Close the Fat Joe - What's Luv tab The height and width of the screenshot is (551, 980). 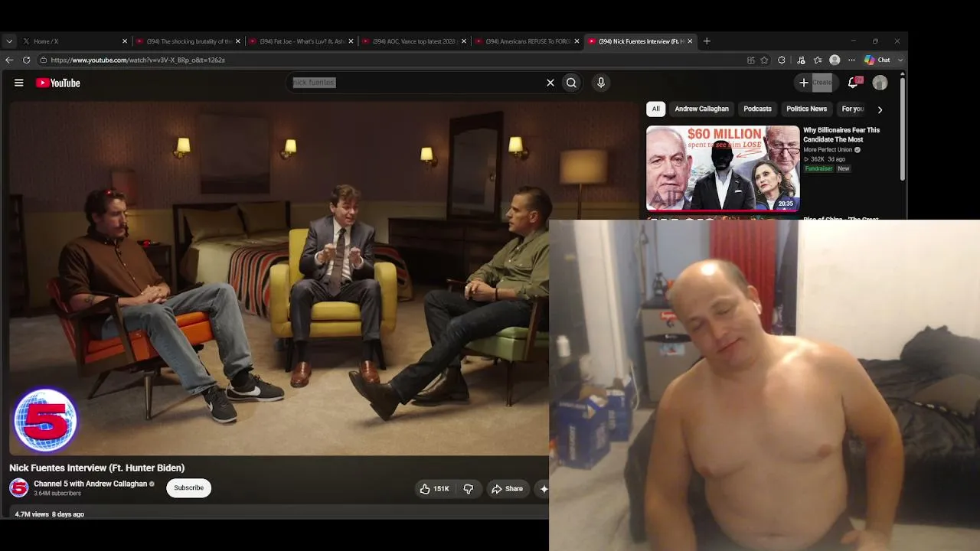[x=351, y=41]
